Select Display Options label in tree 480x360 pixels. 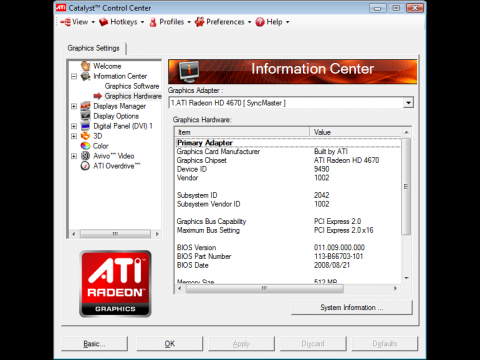(116, 116)
